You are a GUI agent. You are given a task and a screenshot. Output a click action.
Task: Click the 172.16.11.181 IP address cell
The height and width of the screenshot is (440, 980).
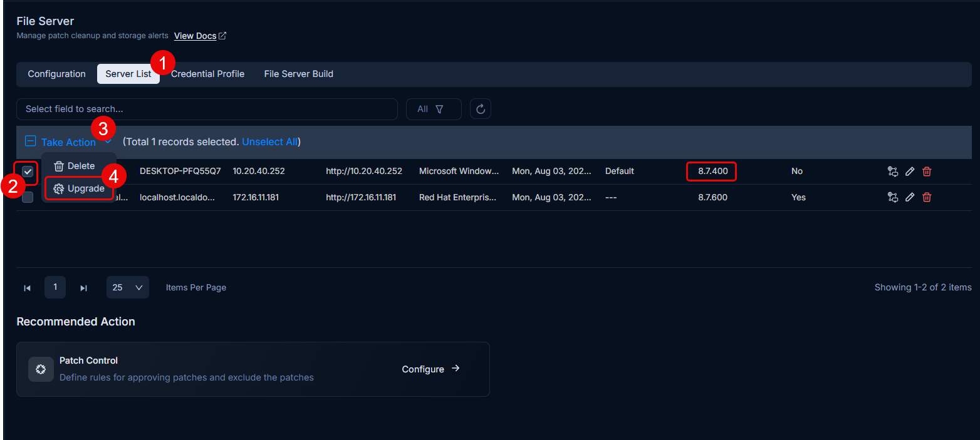(x=256, y=197)
